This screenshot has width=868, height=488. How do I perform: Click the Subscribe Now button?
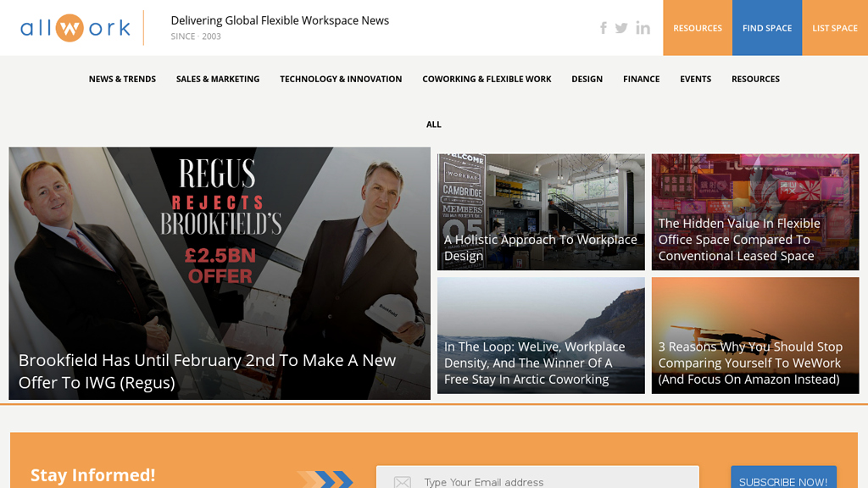(x=783, y=478)
